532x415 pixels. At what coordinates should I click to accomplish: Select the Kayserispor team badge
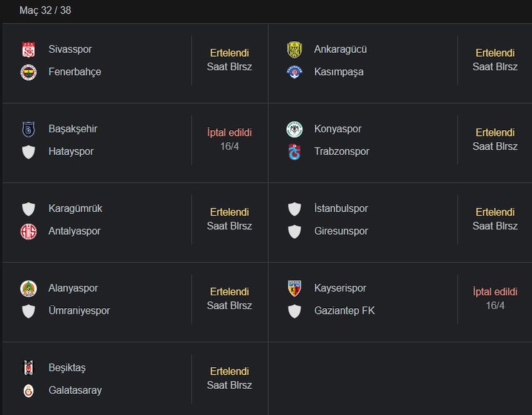pos(294,288)
